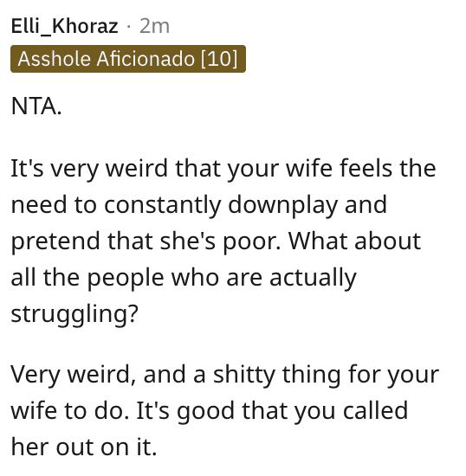Image resolution: width=466 pixels, height=476 pixels.
Task: Click the word "struggling?"
Action: [74, 314]
